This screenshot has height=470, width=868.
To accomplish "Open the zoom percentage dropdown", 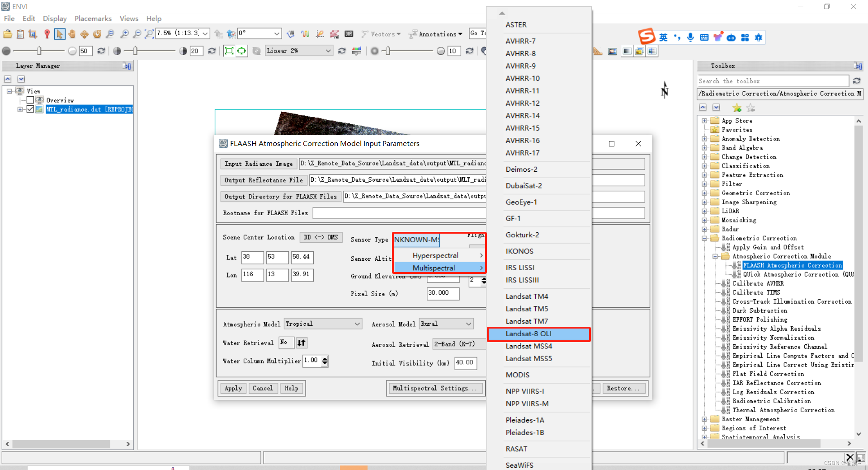I will pyautogui.click(x=205, y=33).
